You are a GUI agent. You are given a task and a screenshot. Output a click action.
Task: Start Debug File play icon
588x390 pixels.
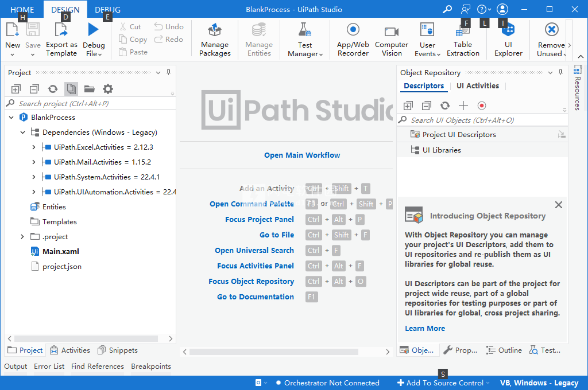tap(93, 30)
